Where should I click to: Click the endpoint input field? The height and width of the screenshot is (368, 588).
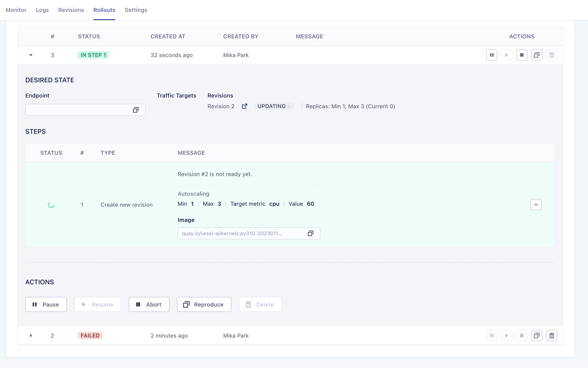point(78,110)
